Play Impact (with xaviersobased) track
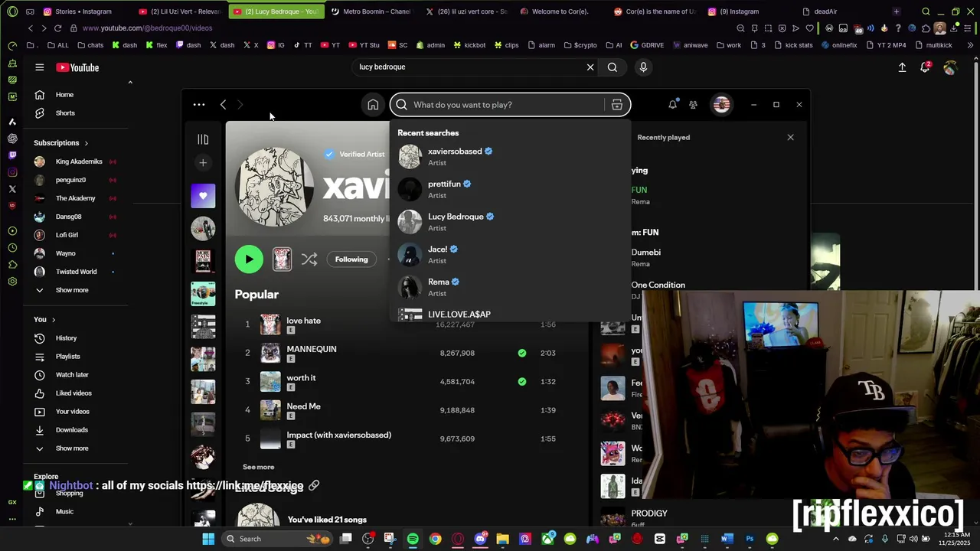Screen dimensions: 980x551 (338, 435)
